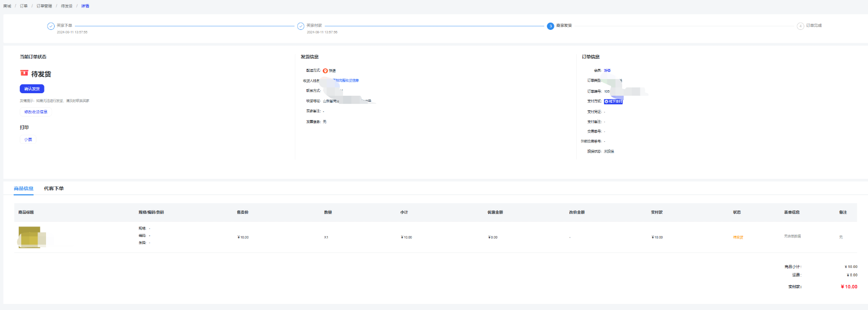Switch to the 代客下单 tab
The width and height of the screenshot is (868, 310).
pos(54,188)
